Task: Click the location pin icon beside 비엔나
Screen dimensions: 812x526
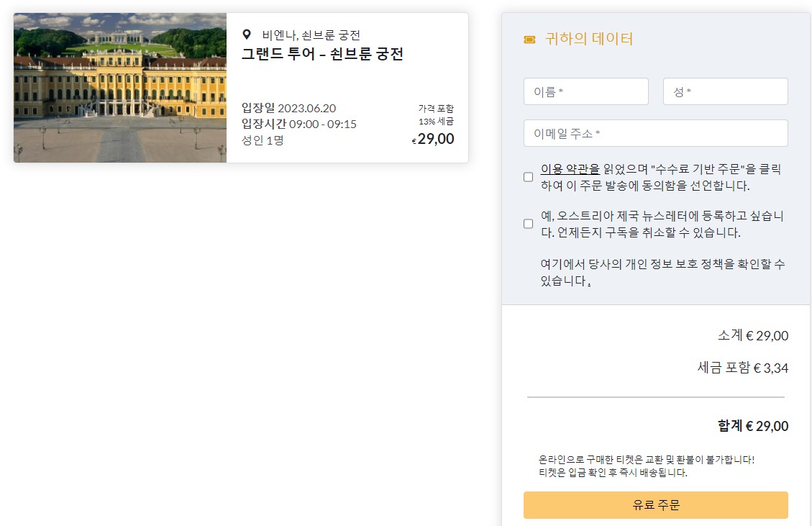Action: (x=247, y=32)
